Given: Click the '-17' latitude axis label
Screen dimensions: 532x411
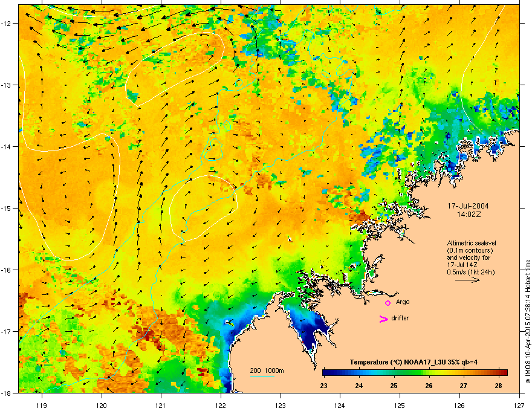Looking at the screenshot, I should pyautogui.click(x=7, y=331).
